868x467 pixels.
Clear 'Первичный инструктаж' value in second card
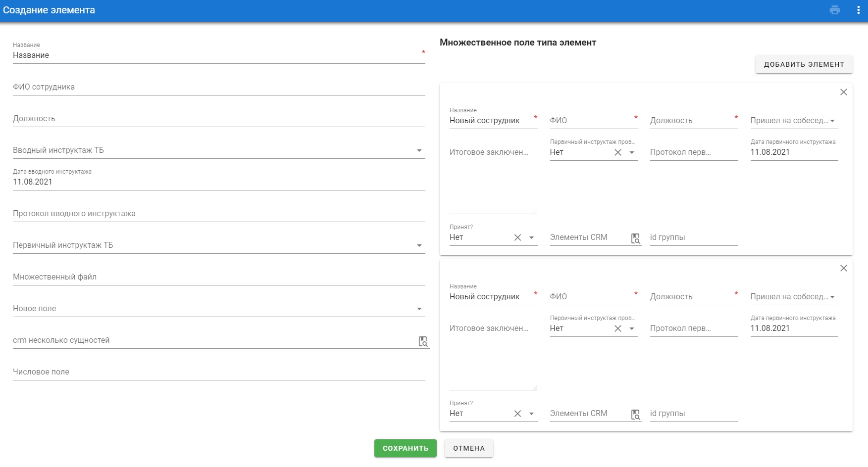[618, 328]
